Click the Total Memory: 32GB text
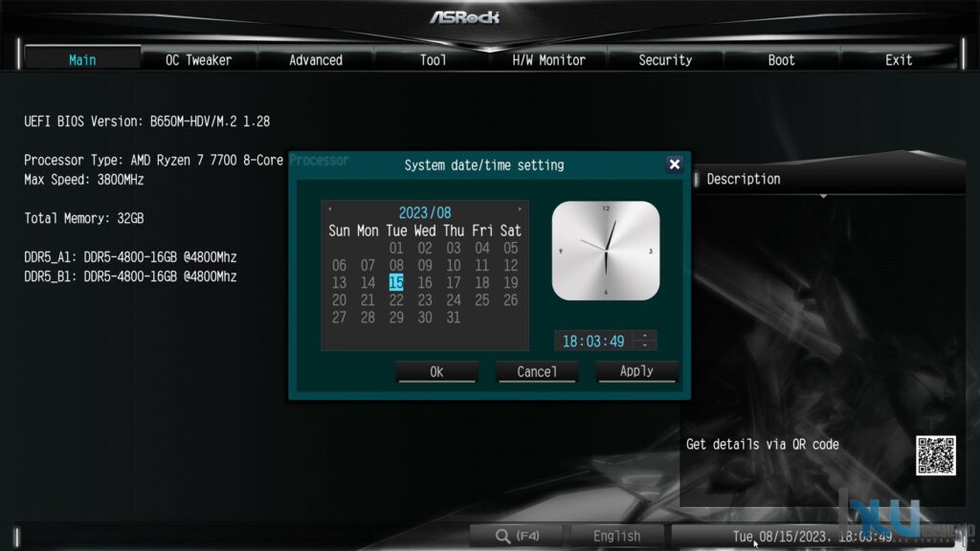 point(84,218)
